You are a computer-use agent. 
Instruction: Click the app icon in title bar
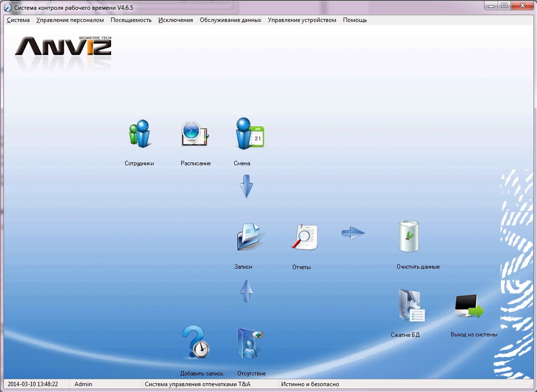coord(7,7)
